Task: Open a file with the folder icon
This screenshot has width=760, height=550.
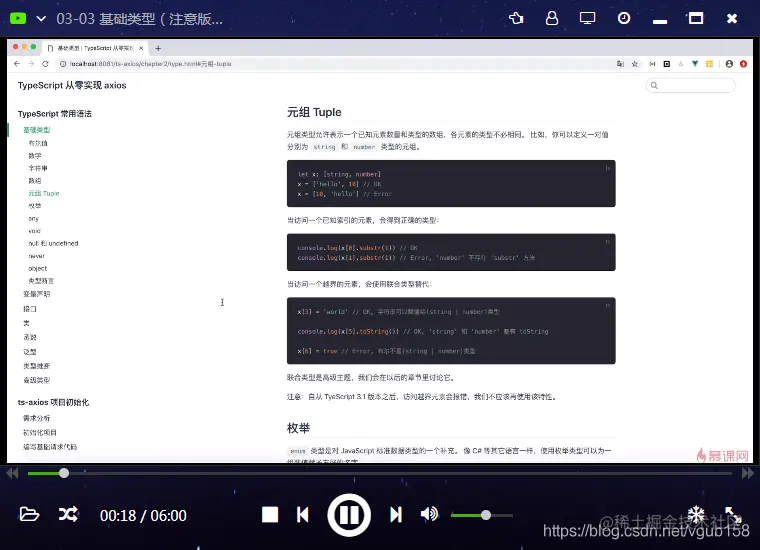Action: click(x=29, y=514)
